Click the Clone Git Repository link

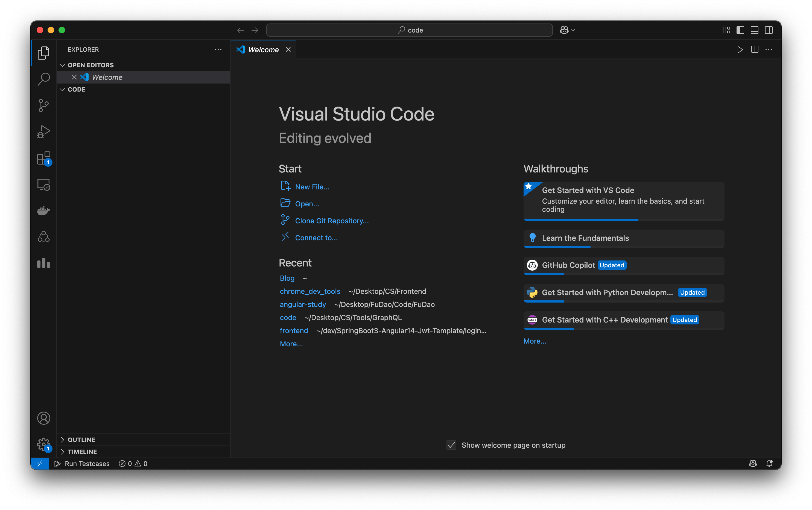331,221
